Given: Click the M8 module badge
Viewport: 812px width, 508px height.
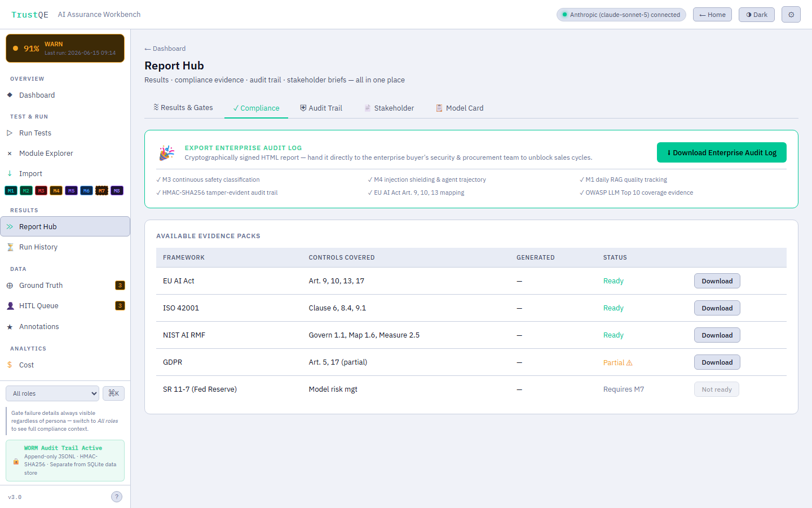Looking at the screenshot, I should pos(117,191).
